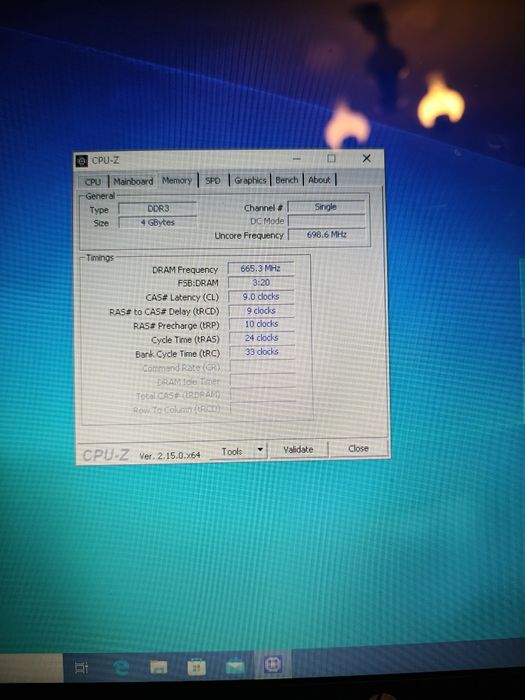Click the 698.6 MHz uncore frequency

[x=326, y=234]
